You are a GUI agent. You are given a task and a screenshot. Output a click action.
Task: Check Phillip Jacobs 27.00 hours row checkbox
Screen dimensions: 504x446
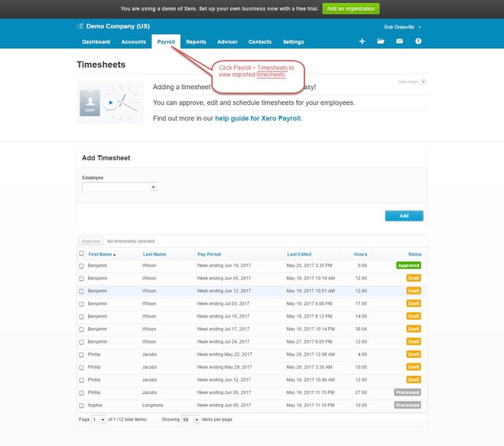pos(81,393)
